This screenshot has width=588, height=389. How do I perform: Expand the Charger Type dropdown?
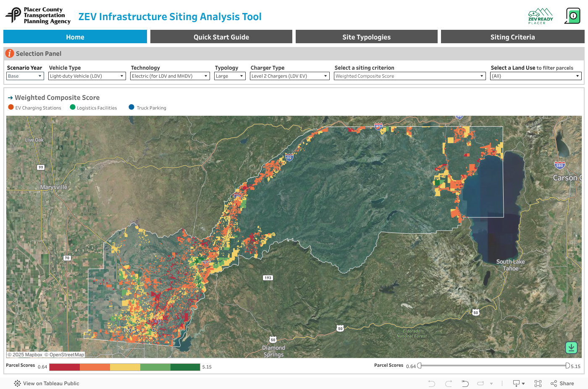coord(289,76)
